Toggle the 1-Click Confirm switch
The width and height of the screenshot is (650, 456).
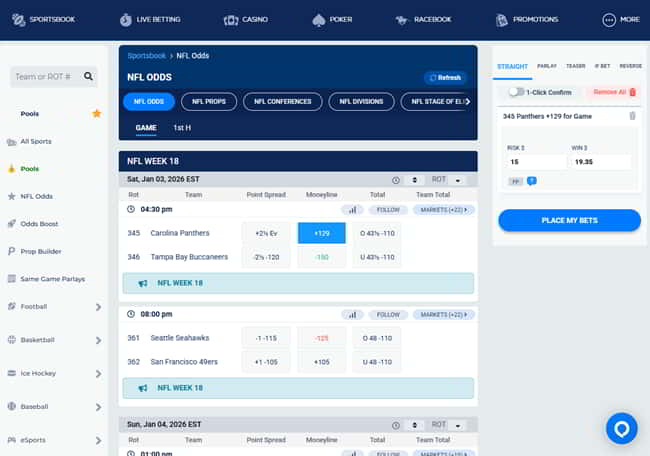coord(517,92)
